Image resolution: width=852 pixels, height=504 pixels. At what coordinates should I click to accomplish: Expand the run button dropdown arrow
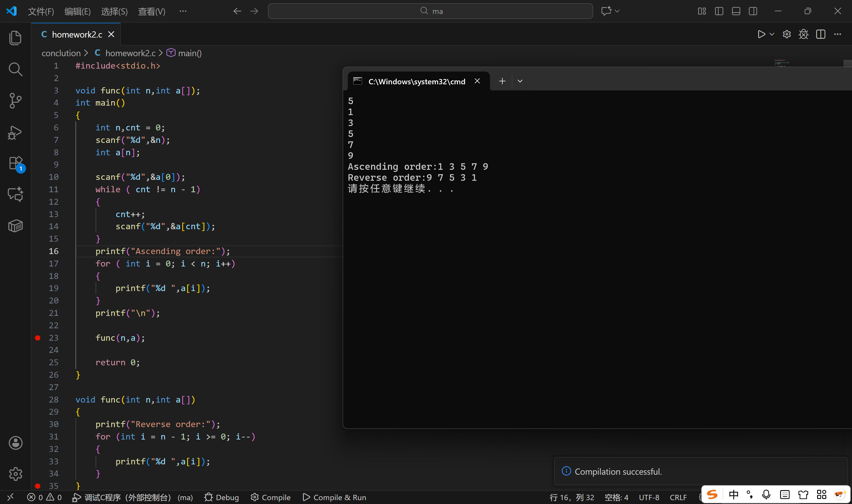point(772,34)
